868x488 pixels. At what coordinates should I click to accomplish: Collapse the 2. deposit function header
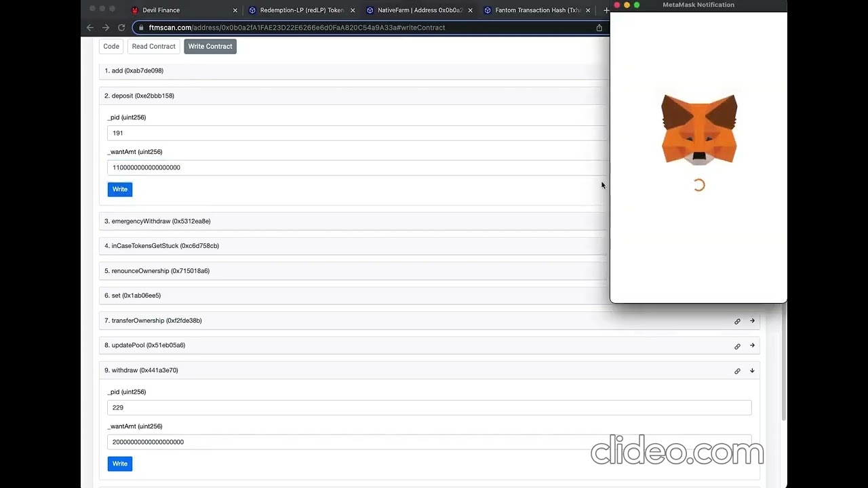tap(354, 96)
